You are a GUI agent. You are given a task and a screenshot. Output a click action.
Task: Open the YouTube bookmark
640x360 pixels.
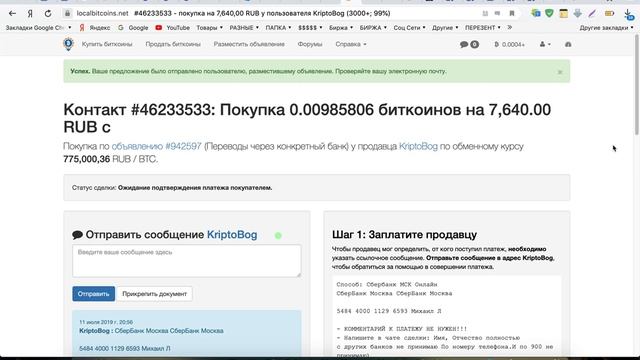pyautogui.click(x=173, y=28)
